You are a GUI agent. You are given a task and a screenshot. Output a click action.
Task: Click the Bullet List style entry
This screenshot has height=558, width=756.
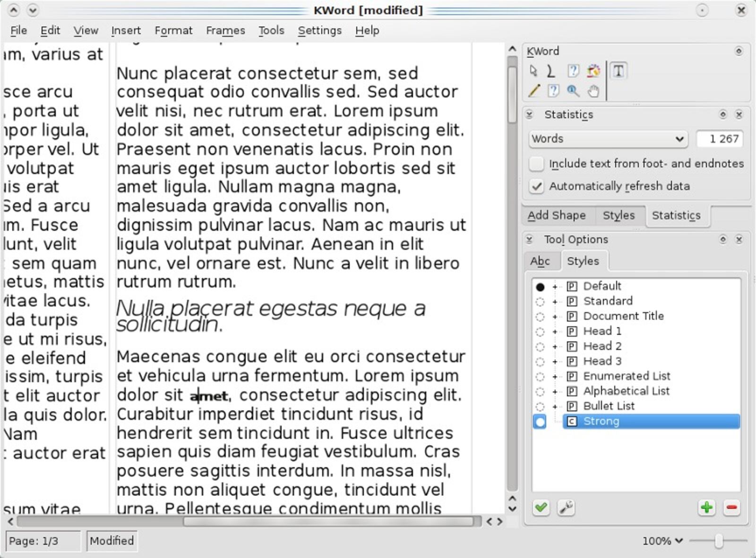[609, 406]
